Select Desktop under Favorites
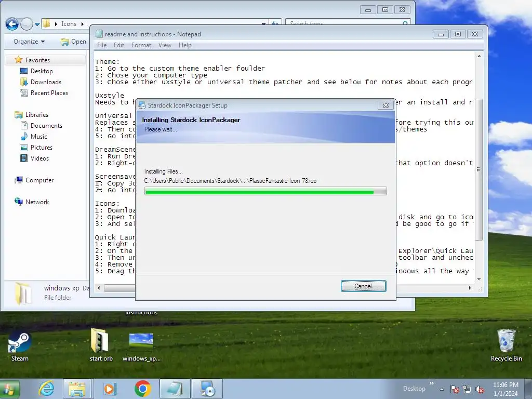The height and width of the screenshot is (399, 532). 42,71
